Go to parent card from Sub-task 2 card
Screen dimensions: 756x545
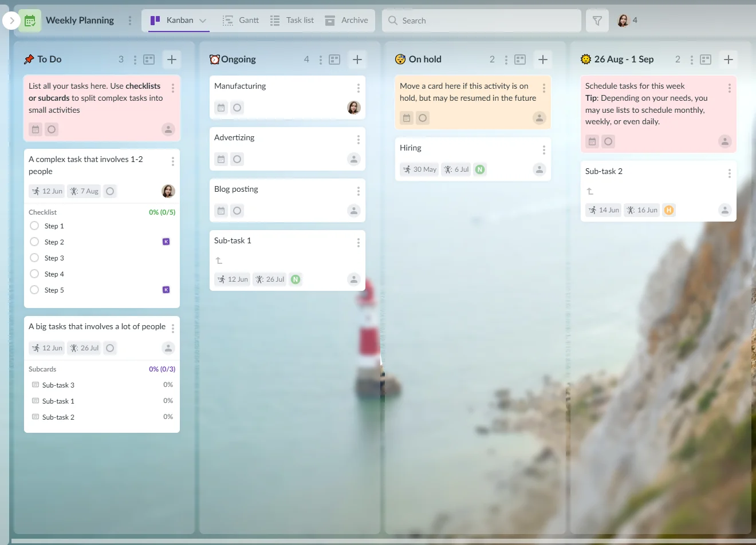point(590,191)
